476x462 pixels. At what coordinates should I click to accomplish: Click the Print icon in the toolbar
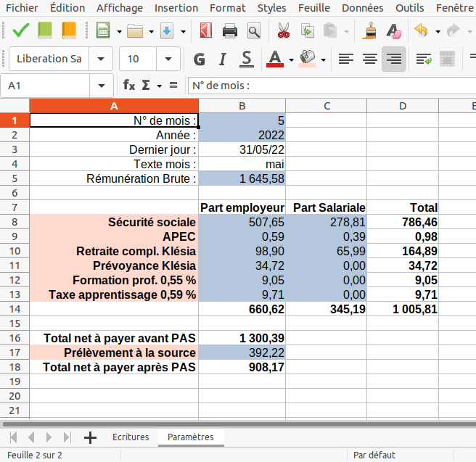(x=230, y=32)
